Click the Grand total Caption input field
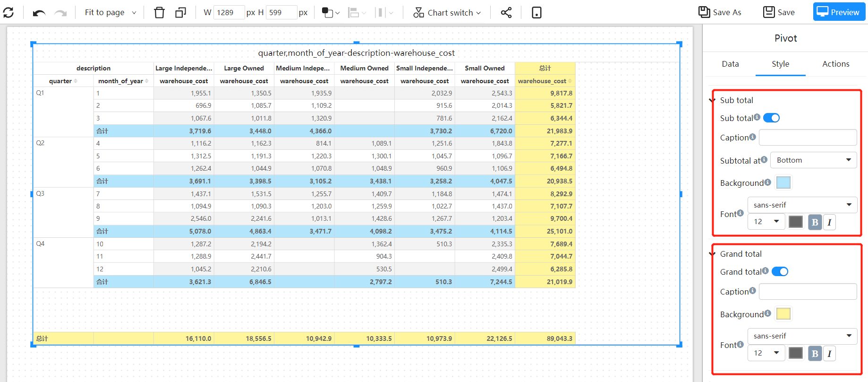This screenshot has width=868, height=382. click(808, 291)
